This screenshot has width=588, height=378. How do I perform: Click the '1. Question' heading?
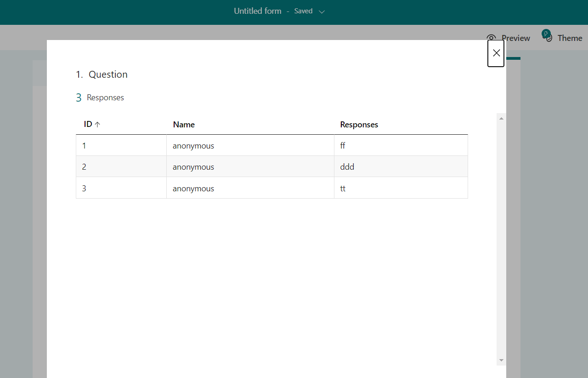pos(102,74)
